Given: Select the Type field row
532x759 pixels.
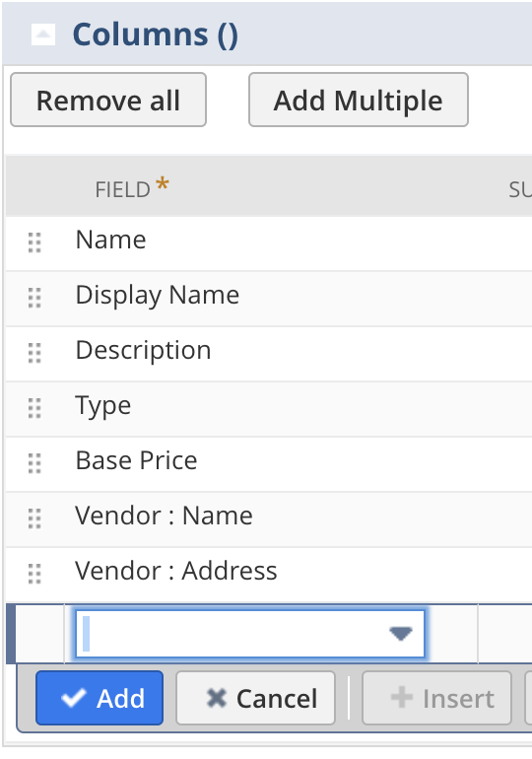Looking at the screenshot, I should (269, 409).
